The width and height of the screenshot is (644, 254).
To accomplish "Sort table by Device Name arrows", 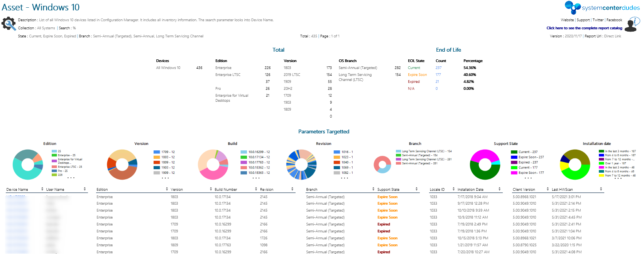I will coord(42,189).
